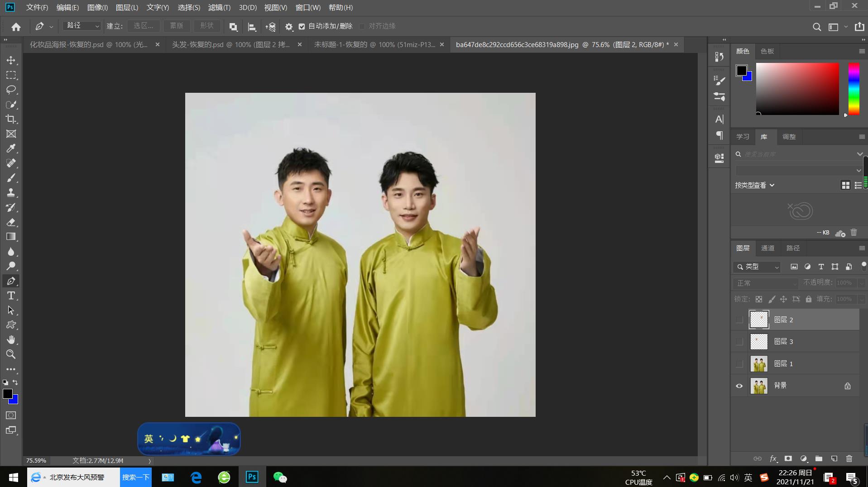Select the Spot Healing Brush tool
Screen dimensions: 868x487
pos(11,163)
